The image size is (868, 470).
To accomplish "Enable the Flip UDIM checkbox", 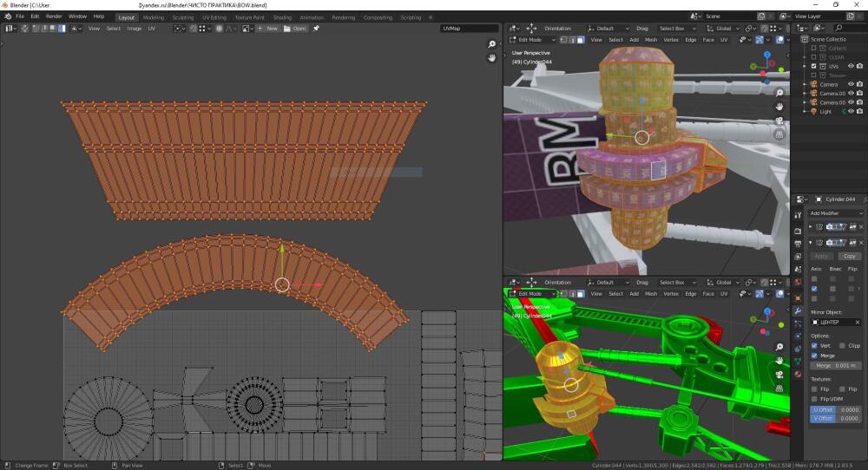I will click(814, 399).
